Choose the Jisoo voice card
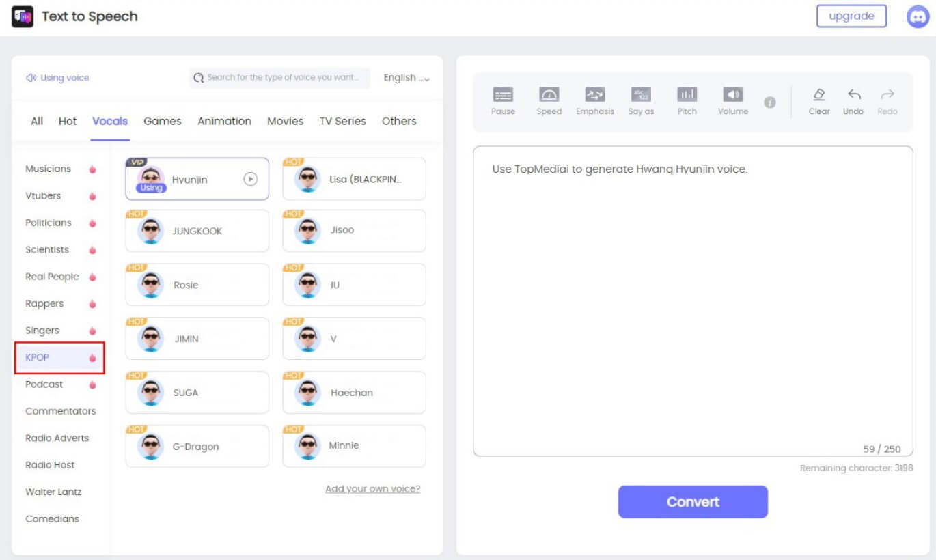Image resolution: width=936 pixels, height=560 pixels. (354, 231)
